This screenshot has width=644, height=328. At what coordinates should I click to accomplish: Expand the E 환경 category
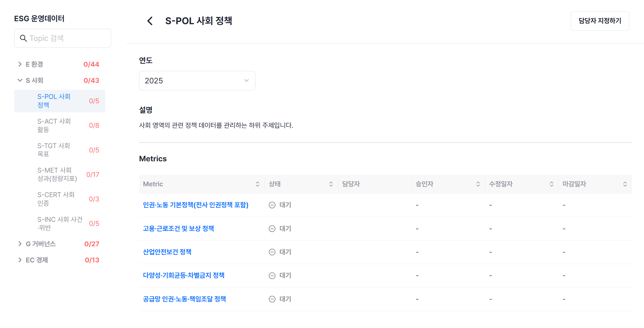[20, 64]
